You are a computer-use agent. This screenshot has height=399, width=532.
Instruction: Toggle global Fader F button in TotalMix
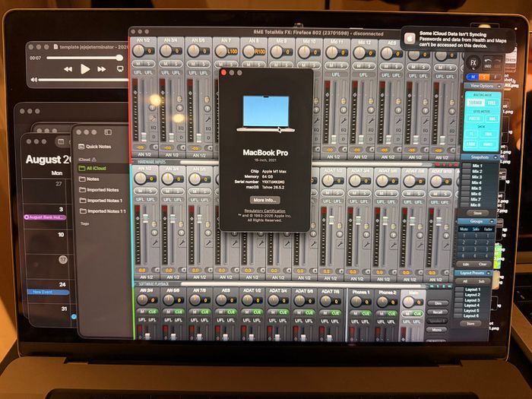pos(496,77)
